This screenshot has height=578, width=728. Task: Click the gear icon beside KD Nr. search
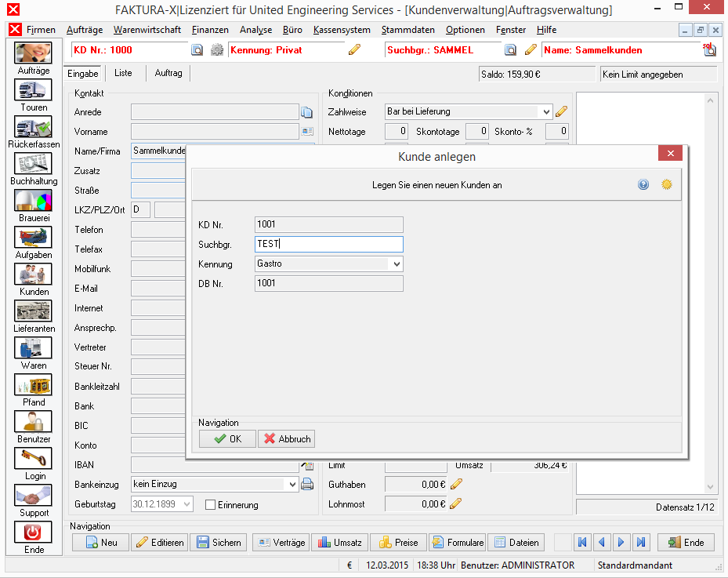(217, 49)
